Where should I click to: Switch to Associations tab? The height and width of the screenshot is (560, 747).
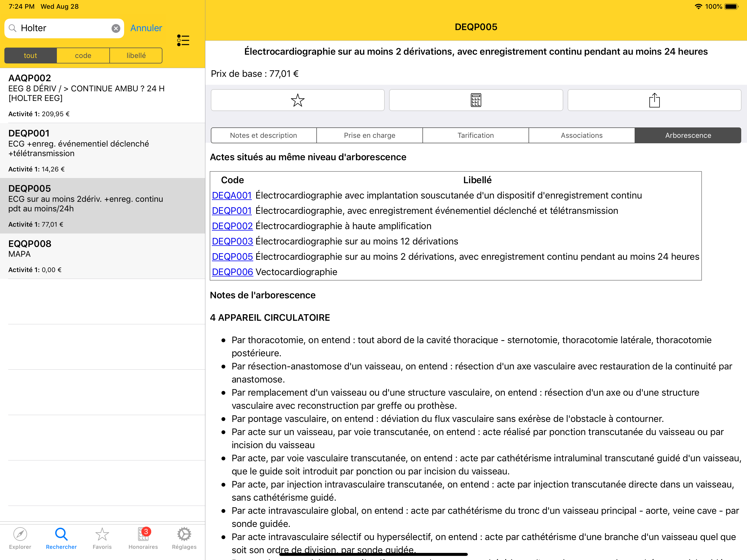coord(582,135)
